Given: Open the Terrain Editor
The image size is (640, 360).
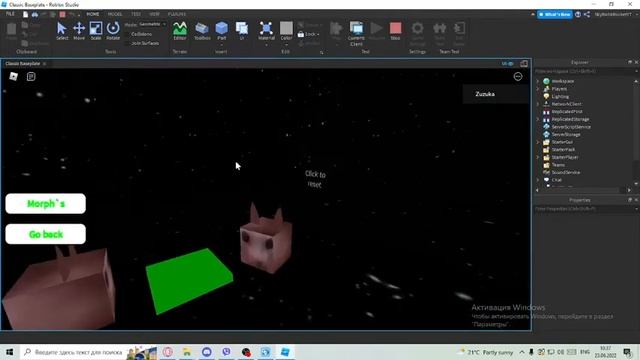Looking at the screenshot, I should pyautogui.click(x=180, y=31).
